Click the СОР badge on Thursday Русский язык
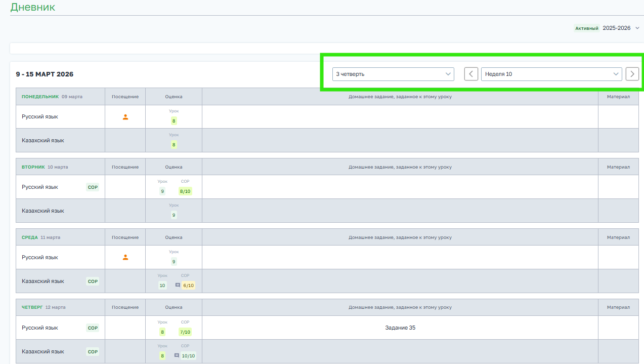 coord(93,328)
